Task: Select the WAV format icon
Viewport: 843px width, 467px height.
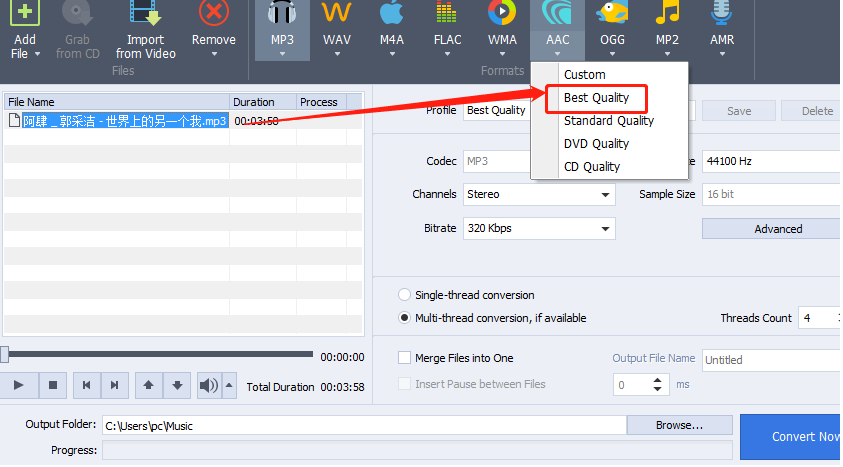Action: coord(337,13)
